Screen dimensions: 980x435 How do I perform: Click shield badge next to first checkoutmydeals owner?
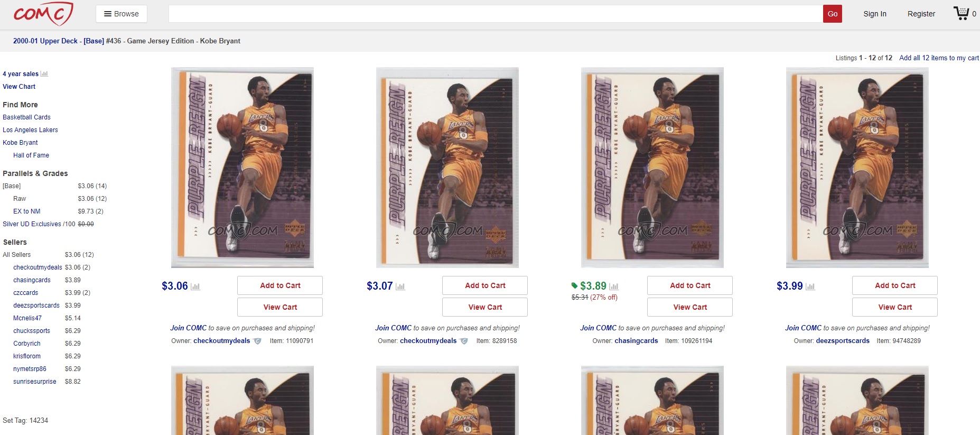tap(257, 341)
